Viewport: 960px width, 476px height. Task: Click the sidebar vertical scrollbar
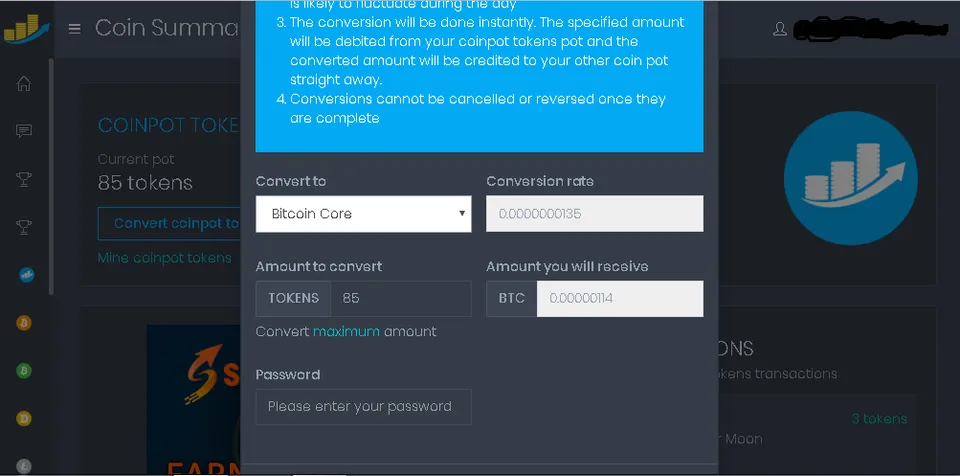pyautogui.click(x=51, y=178)
